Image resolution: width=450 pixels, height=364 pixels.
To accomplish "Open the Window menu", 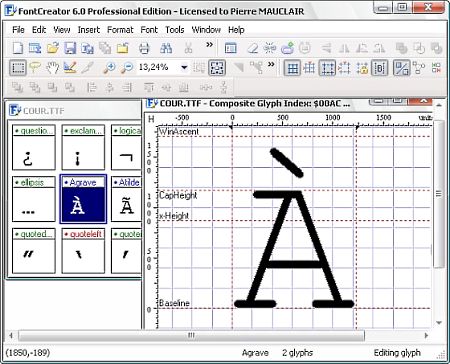I will click(206, 30).
